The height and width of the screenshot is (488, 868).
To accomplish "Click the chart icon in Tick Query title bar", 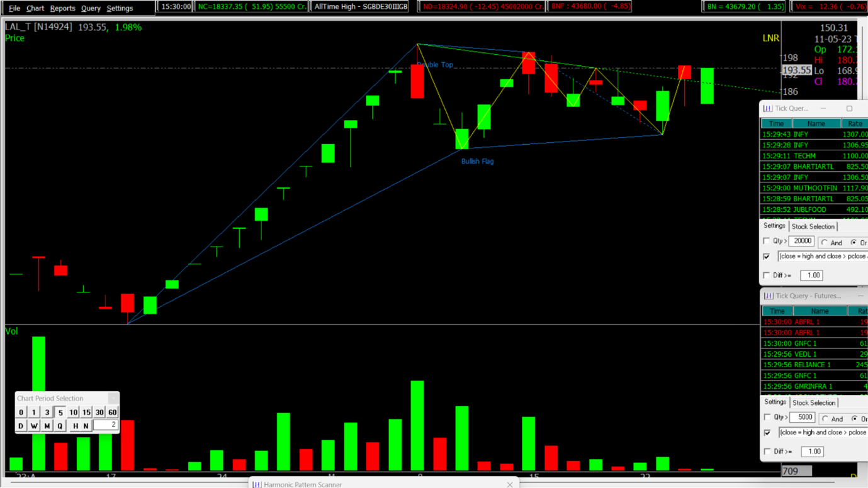I will point(767,108).
